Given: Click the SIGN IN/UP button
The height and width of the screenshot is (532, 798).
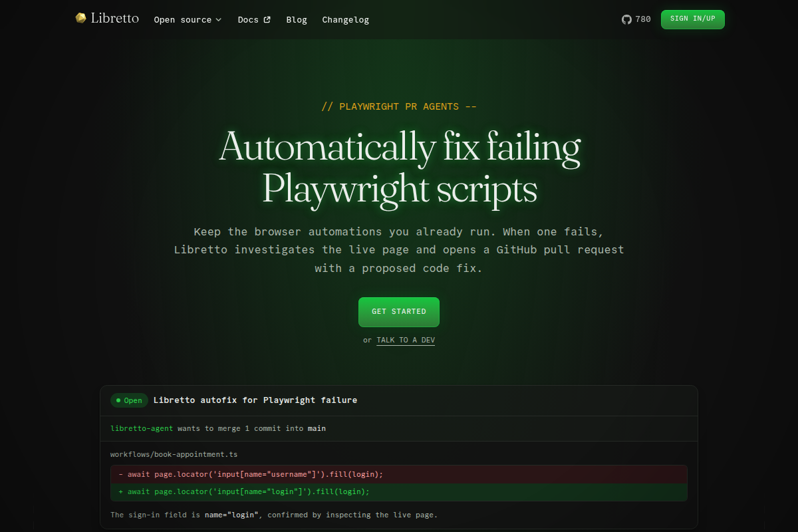Looking at the screenshot, I should tap(693, 19).
